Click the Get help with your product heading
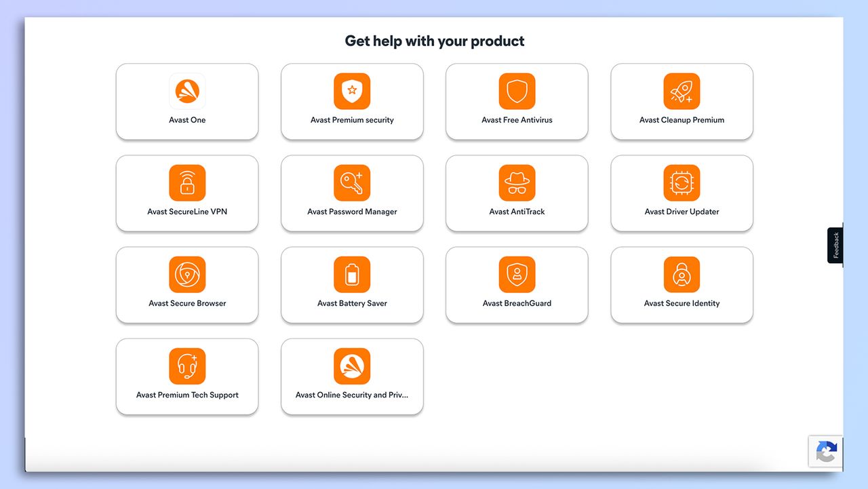868x489 pixels. [x=435, y=41]
